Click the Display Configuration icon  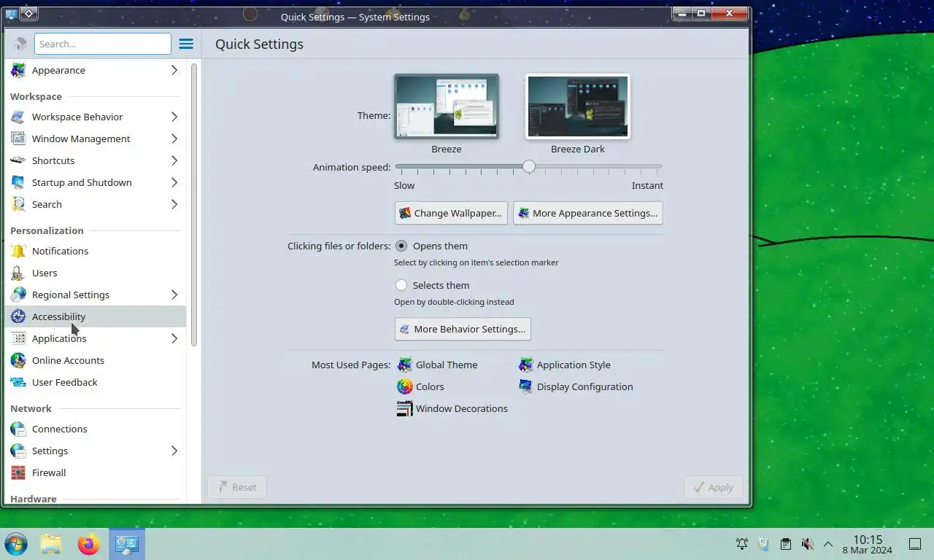pos(525,386)
